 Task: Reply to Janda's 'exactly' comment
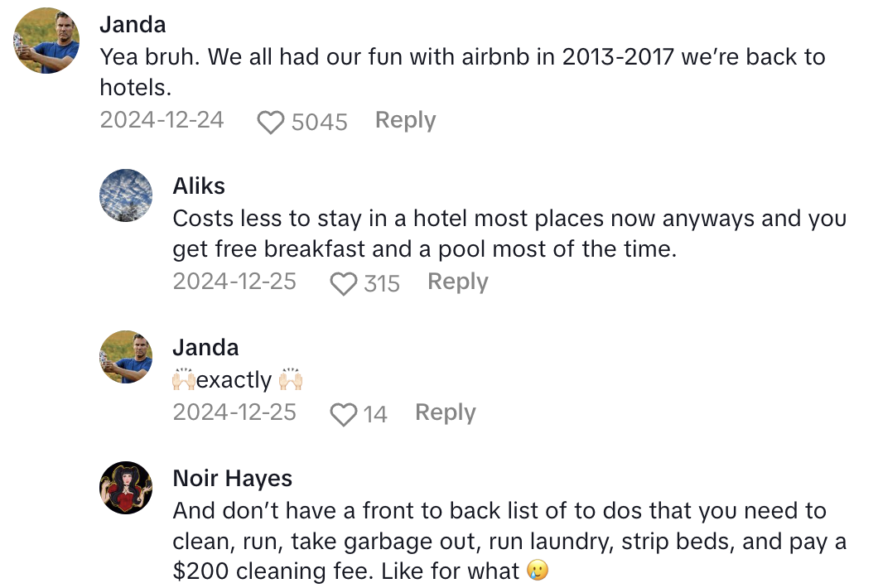[445, 412]
